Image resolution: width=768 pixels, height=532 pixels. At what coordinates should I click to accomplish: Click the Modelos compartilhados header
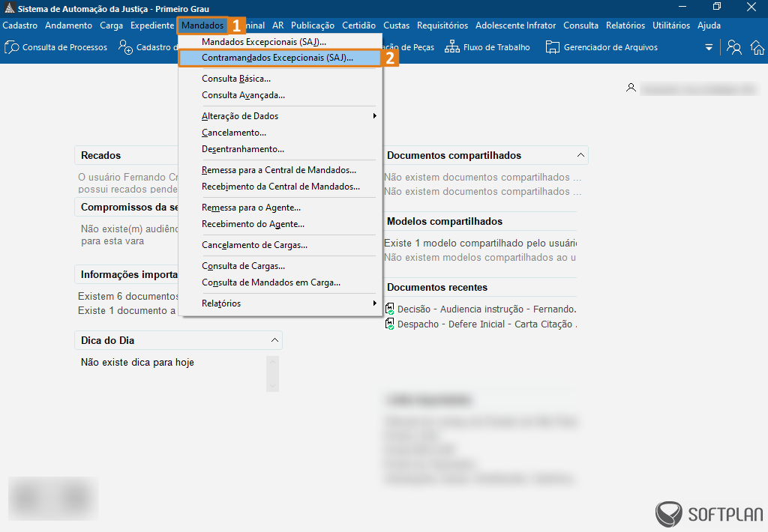481,221
